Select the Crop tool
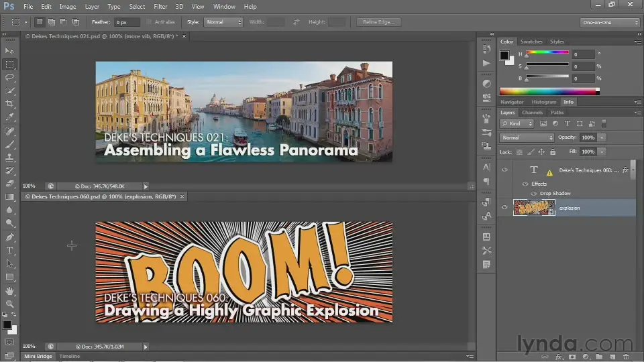Viewport: 644px width, 362px height. pyautogui.click(x=9, y=103)
